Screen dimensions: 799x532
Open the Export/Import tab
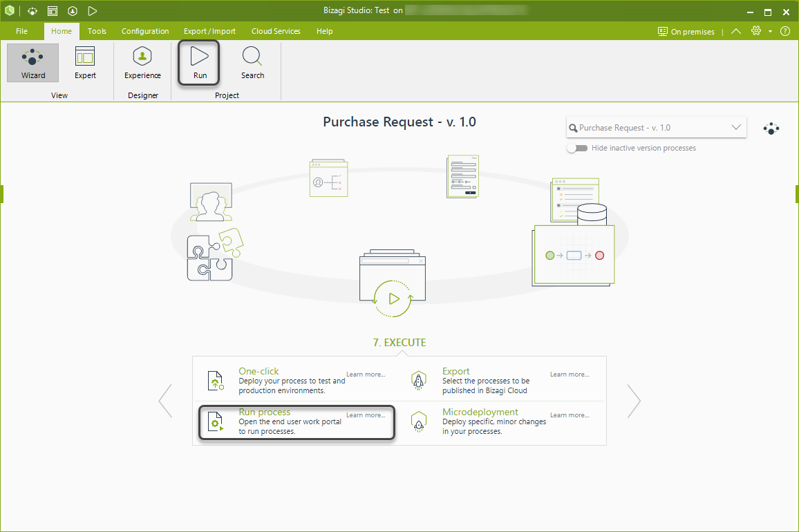click(209, 31)
